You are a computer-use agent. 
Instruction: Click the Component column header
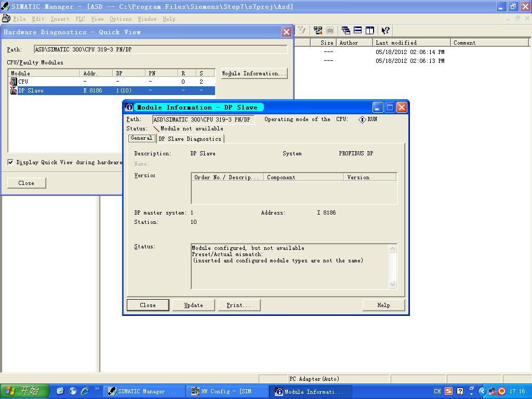coord(304,177)
